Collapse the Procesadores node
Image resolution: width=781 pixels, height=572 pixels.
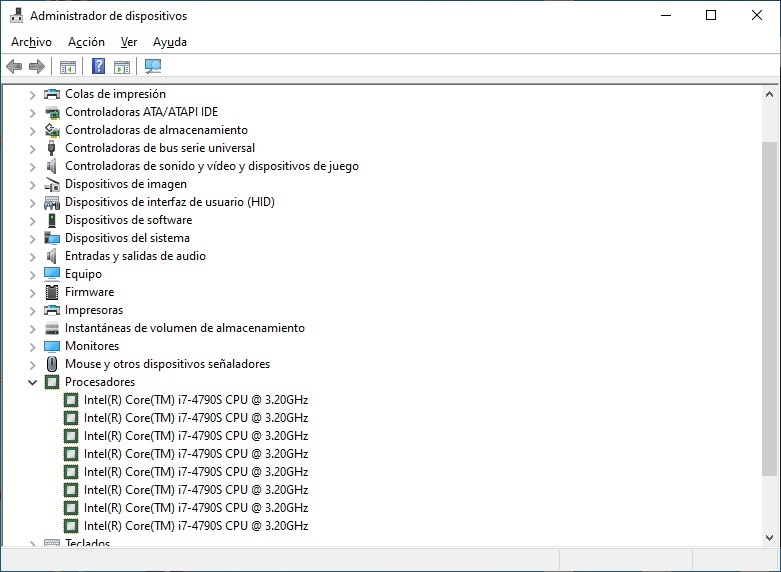[32, 382]
